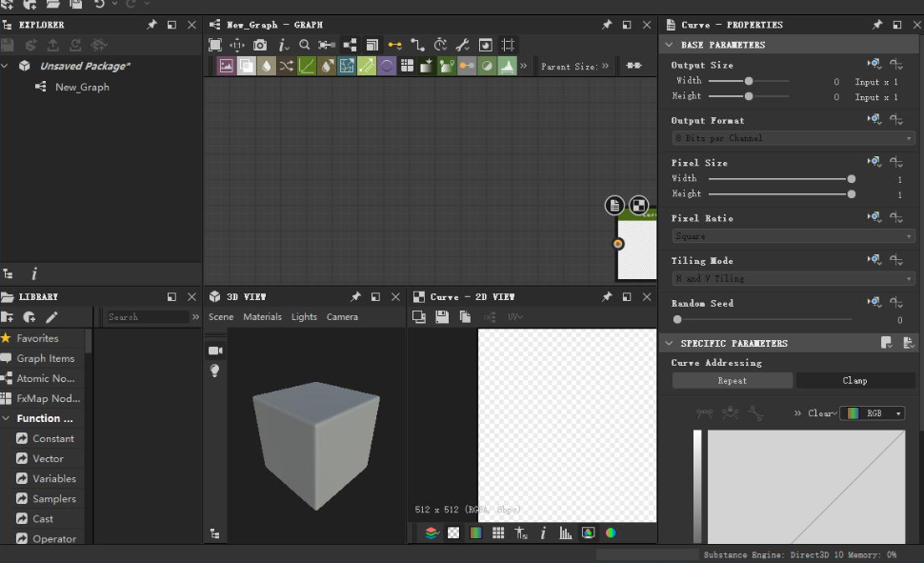
Task: Add a Directional Warp node (teal icon)
Action: [347, 66]
